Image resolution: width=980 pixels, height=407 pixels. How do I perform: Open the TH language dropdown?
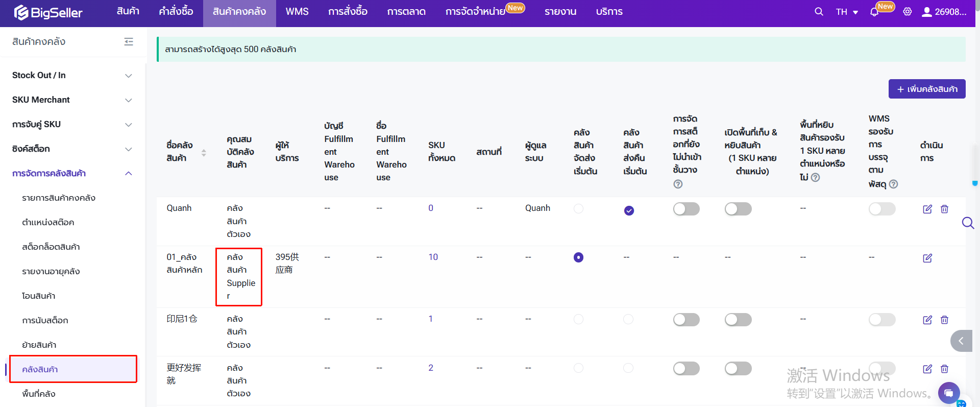tap(847, 12)
